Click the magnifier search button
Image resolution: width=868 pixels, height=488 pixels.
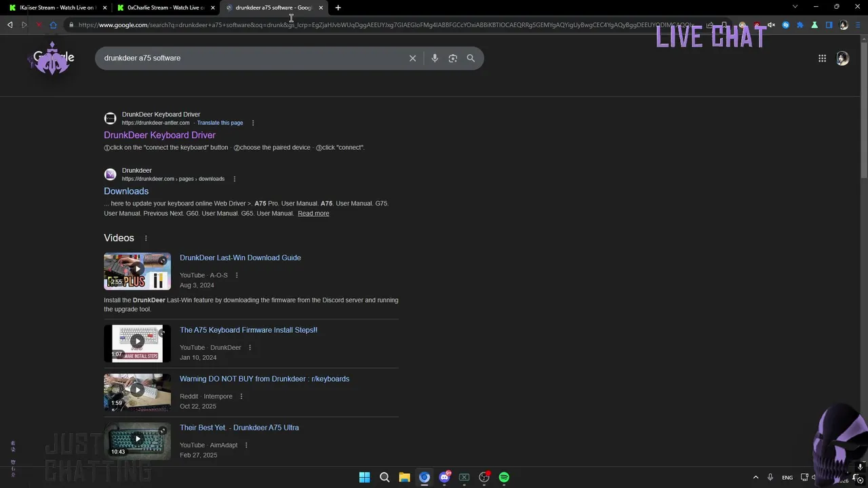[x=471, y=58]
